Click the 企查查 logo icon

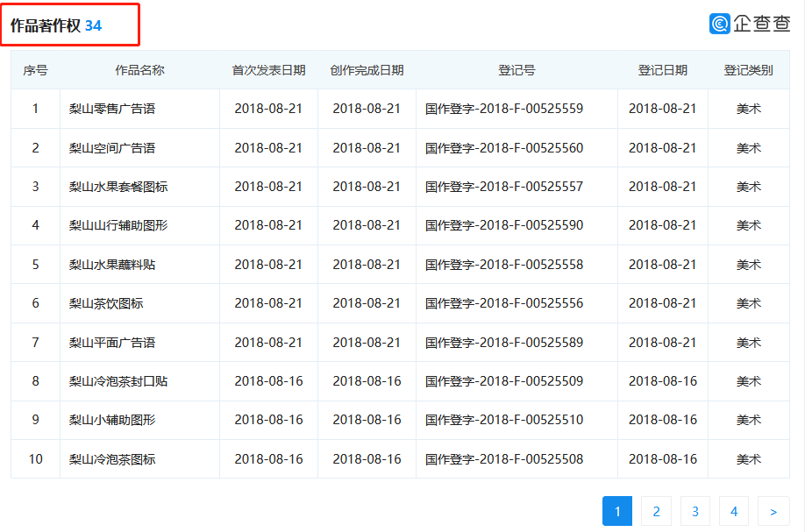719,24
